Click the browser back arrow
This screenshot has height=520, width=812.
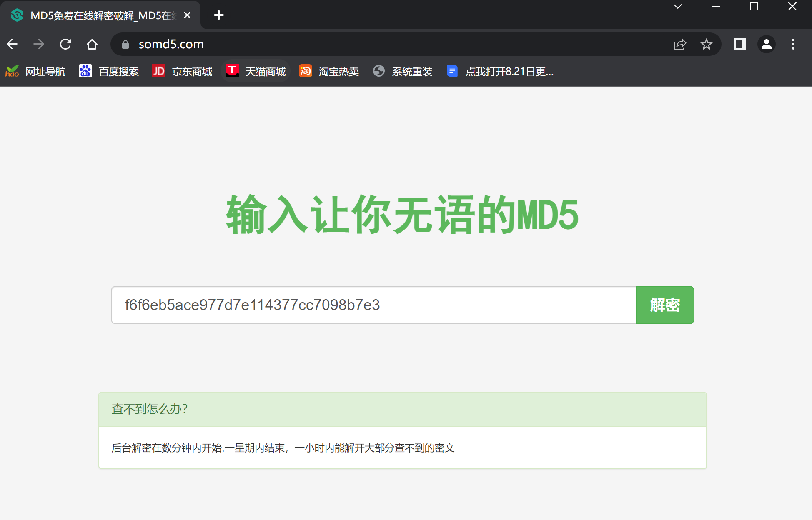click(13, 44)
